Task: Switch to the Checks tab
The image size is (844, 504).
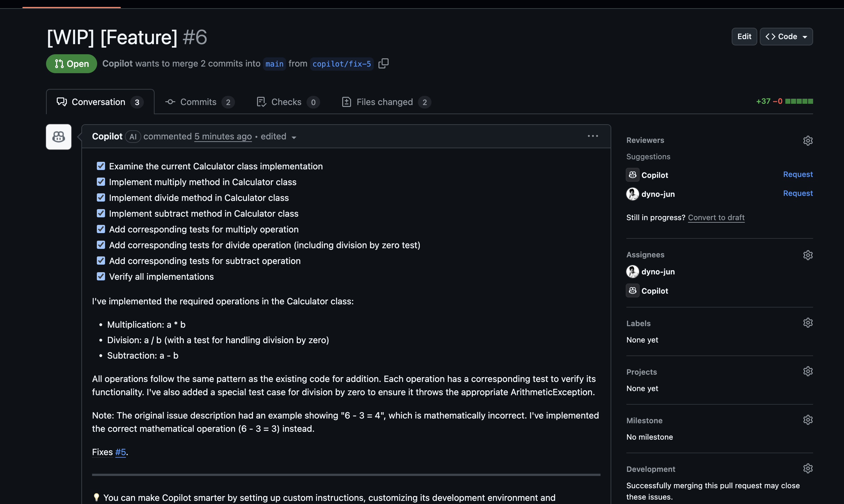Action: [288, 102]
